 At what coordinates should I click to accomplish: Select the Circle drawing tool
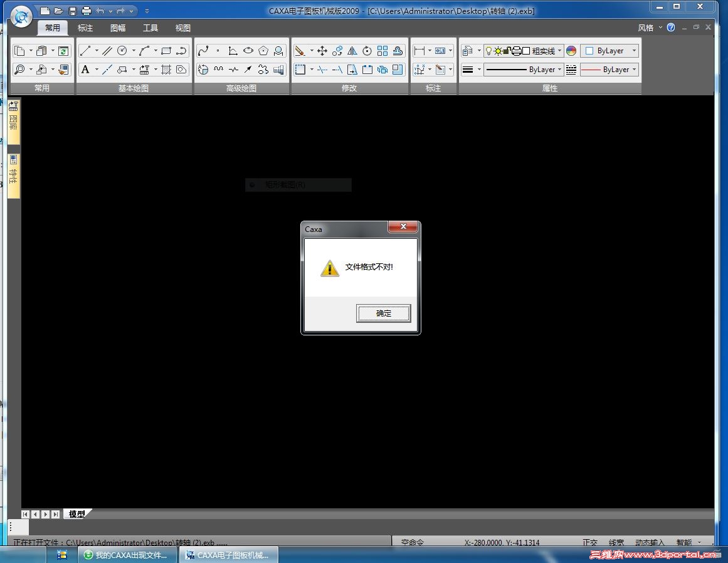point(122,51)
